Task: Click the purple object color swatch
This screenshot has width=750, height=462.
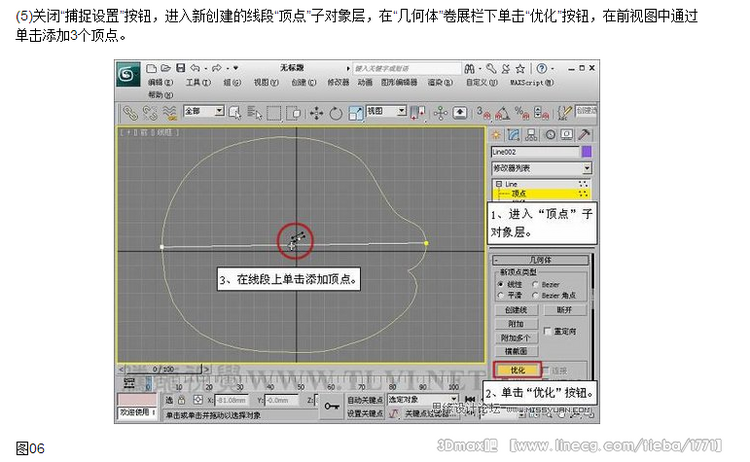Action: 586,152
